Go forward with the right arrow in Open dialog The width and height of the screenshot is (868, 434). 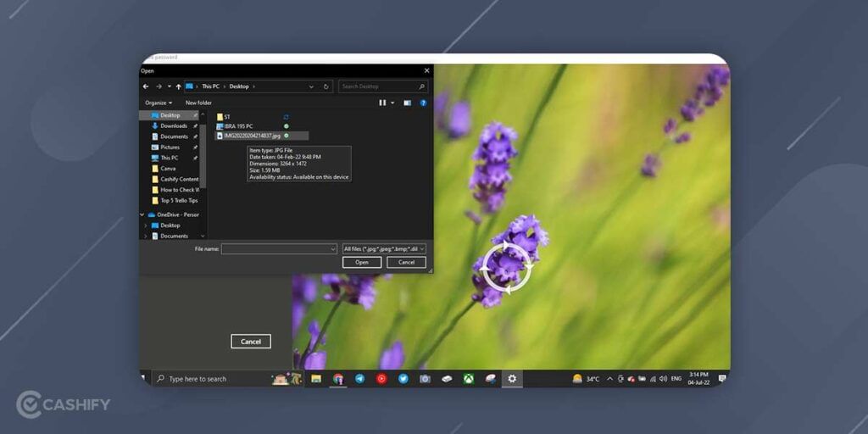tap(159, 87)
